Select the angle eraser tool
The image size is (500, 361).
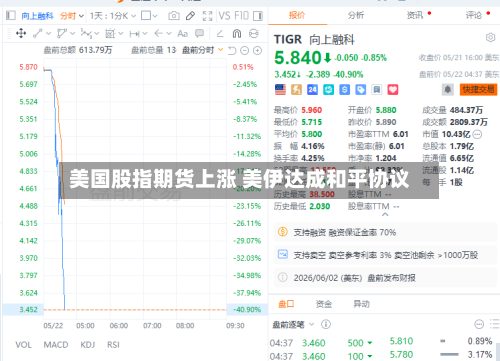tap(220, 33)
